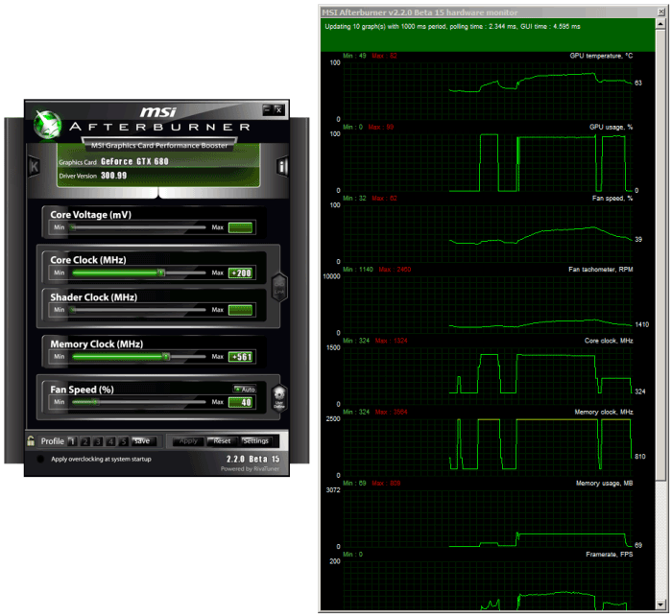The image size is (672, 616).
Task: Select profile slot 1
Action: coord(72,441)
